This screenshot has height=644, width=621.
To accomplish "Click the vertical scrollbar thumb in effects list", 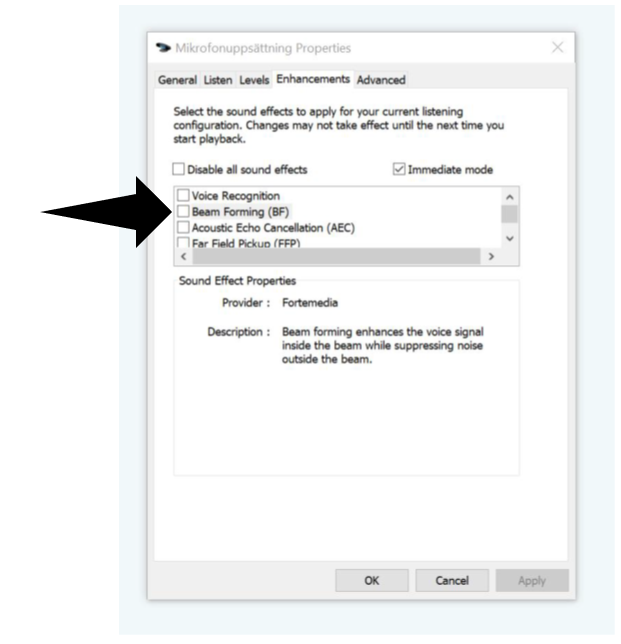I will 510,214.
